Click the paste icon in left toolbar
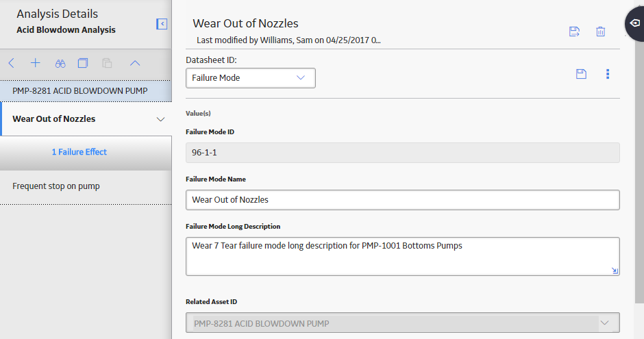 click(107, 63)
